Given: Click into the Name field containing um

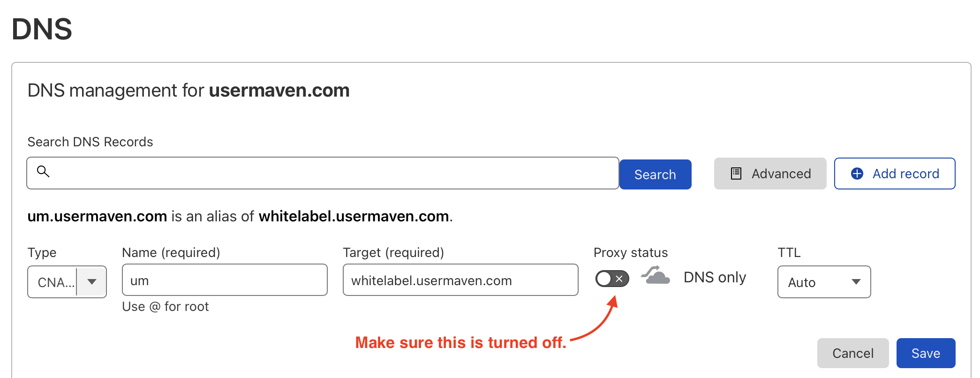Looking at the screenshot, I should coord(224,280).
